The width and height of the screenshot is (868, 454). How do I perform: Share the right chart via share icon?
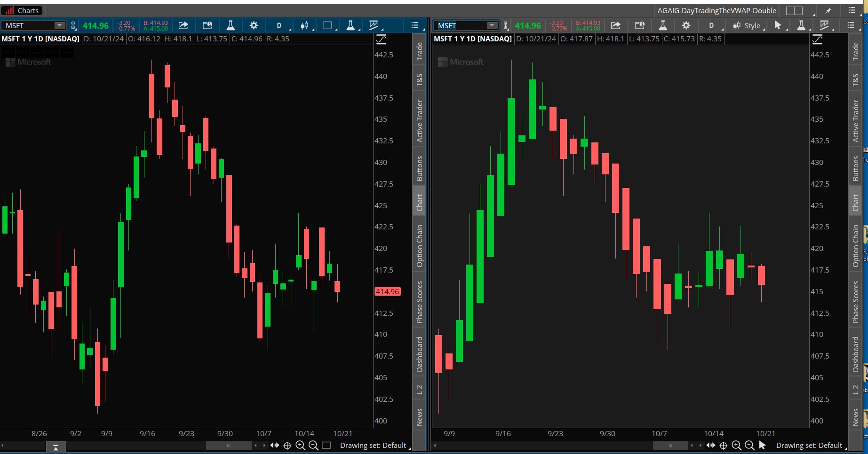[616, 25]
